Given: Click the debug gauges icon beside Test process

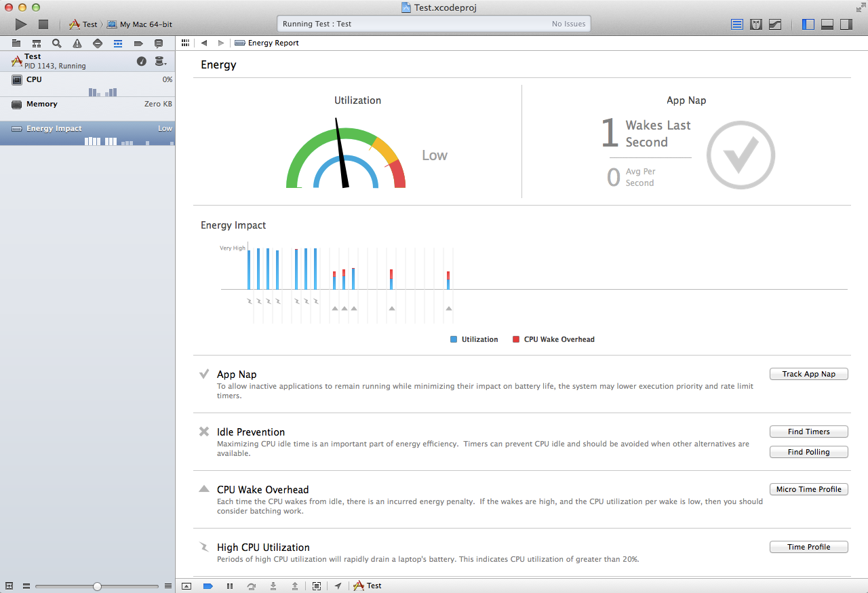Looking at the screenshot, I should coord(142,61).
